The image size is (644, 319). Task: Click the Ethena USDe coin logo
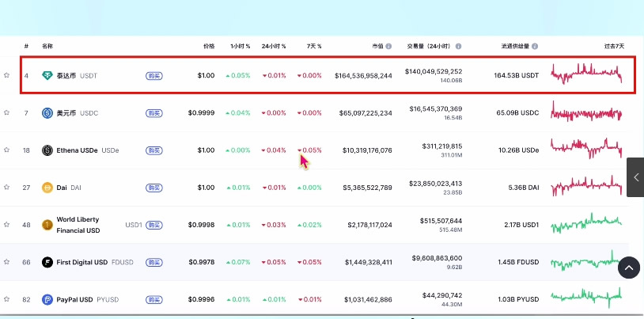(47, 150)
